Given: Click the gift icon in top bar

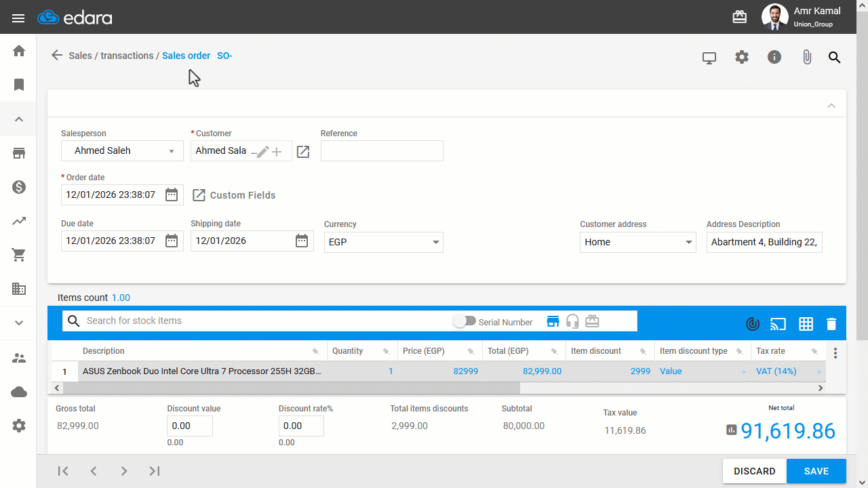Looking at the screenshot, I should (x=740, y=17).
